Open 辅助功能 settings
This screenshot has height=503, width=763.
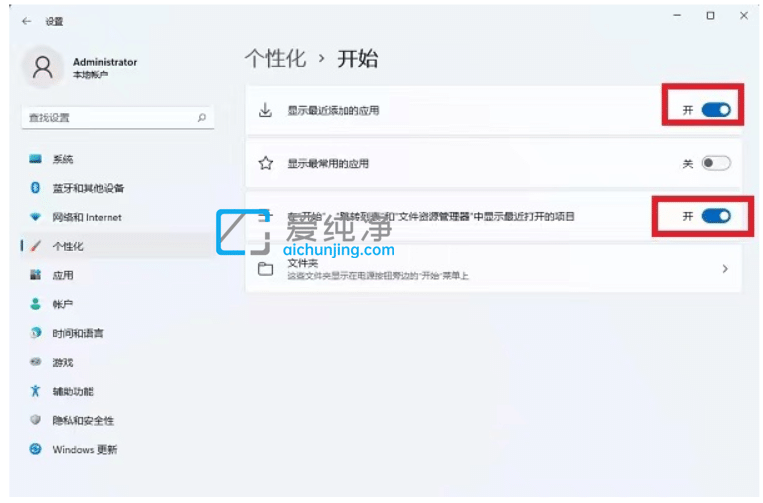tap(117, 391)
